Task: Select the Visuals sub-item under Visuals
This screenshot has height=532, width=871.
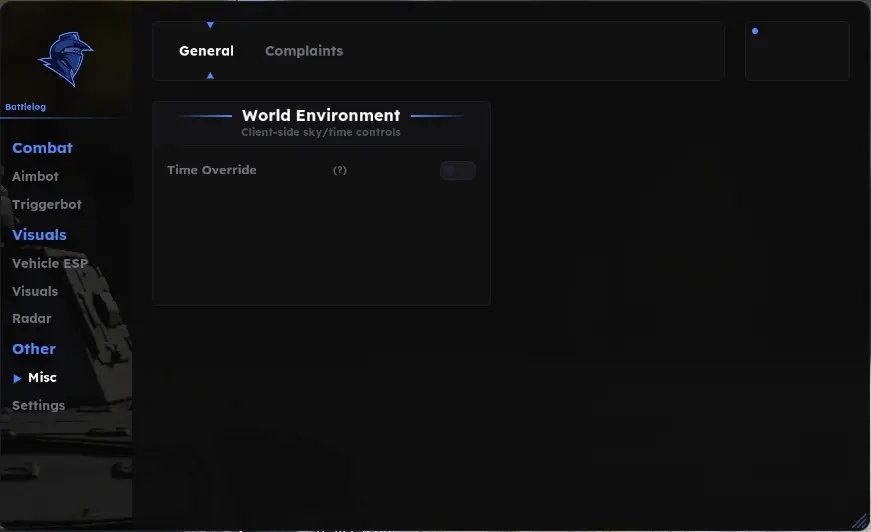Action: click(x=35, y=291)
